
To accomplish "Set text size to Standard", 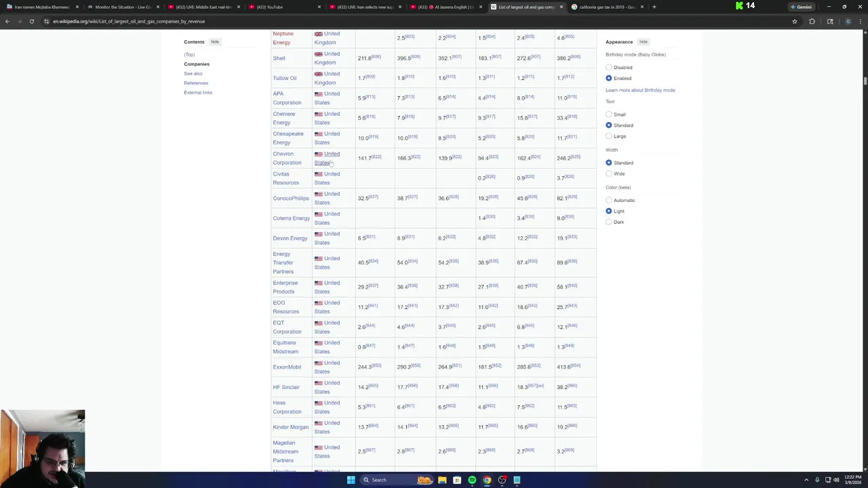I will 609,125.
